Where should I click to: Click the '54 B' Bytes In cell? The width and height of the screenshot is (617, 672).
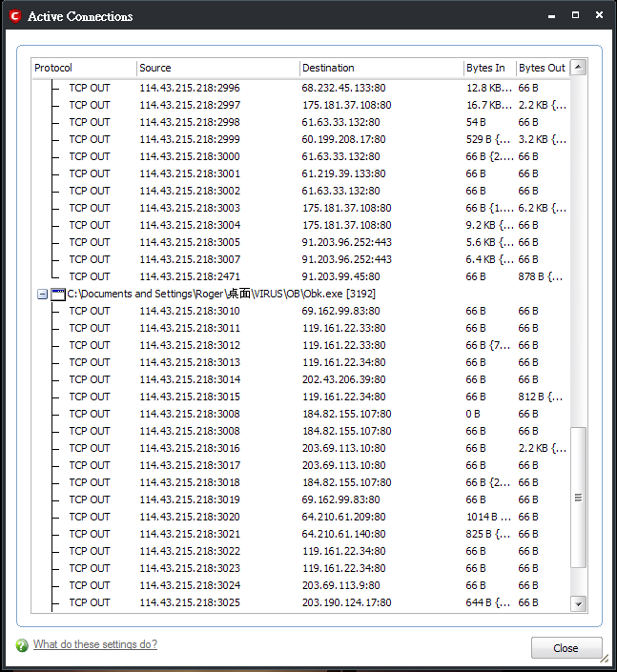[x=476, y=122]
